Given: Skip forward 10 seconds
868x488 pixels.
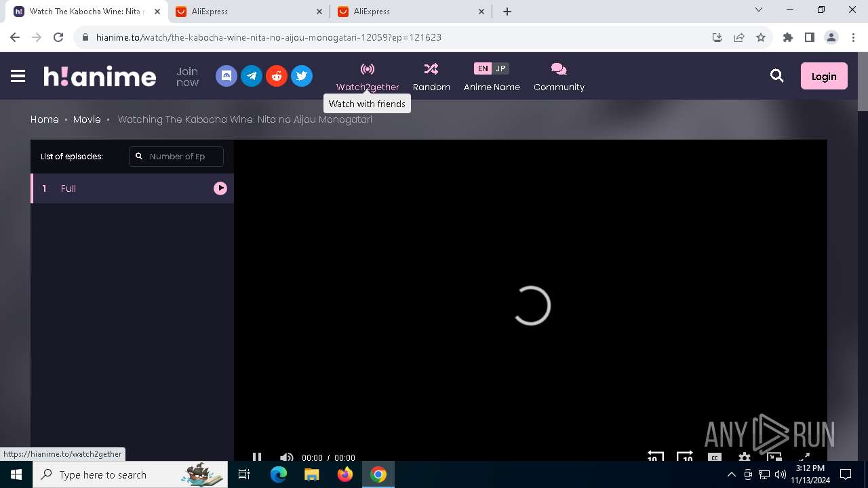Looking at the screenshot, I should (x=685, y=457).
